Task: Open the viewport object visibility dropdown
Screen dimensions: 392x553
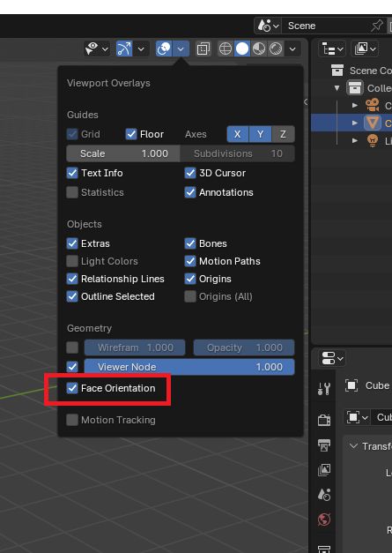Action: coord(97,49)
